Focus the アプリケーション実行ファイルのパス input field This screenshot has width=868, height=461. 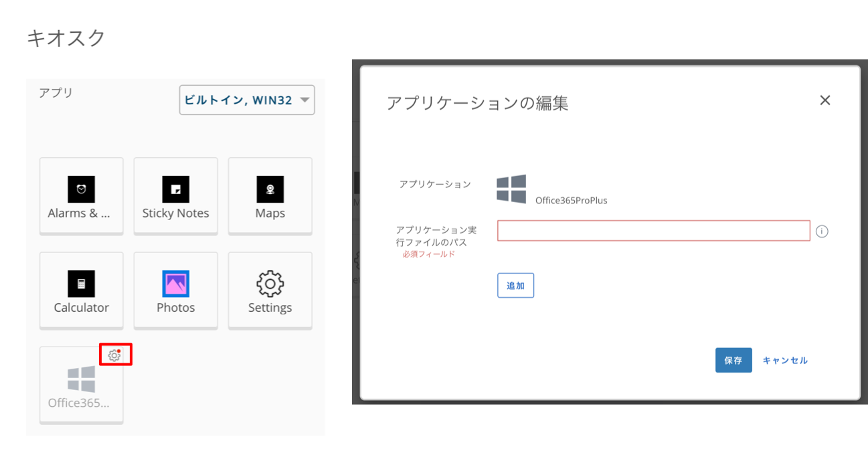point(653,231)
